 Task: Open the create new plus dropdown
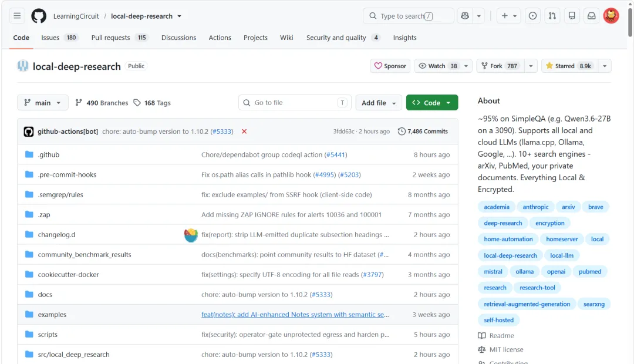pos(509,16)
